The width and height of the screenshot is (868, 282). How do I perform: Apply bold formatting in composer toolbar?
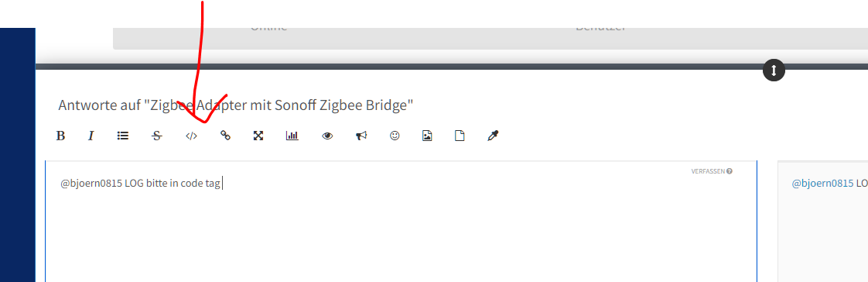click(x=61, y=136)
